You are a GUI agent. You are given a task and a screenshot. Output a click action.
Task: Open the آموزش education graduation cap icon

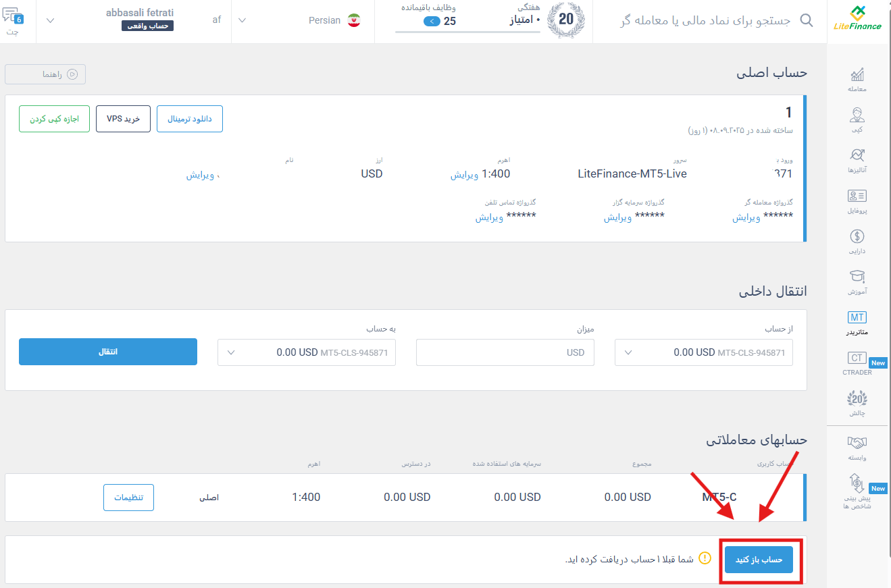point(857,277)
